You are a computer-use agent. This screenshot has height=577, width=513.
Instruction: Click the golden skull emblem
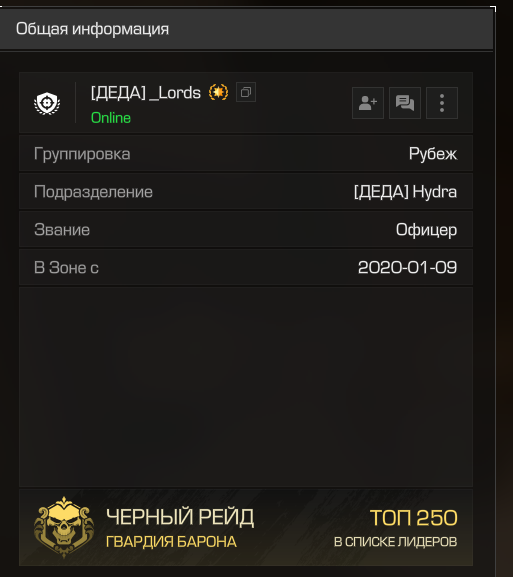pyautogui.click(x=64, y=527)
